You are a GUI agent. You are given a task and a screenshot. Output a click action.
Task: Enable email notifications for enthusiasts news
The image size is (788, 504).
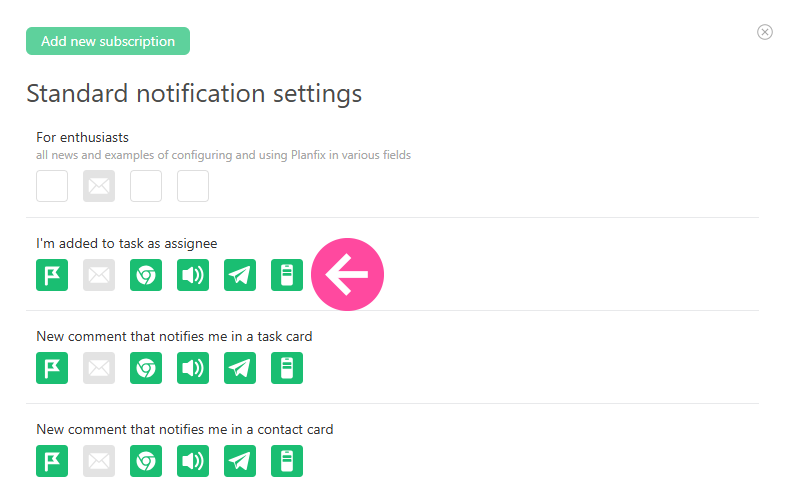pos(99,186)
